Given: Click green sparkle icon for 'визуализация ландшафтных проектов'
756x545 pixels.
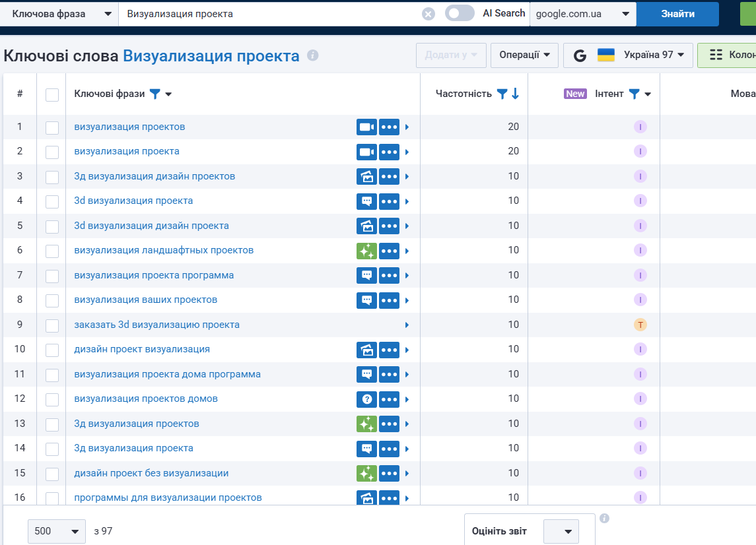Looking at the screenshot, I should point(366,251).
